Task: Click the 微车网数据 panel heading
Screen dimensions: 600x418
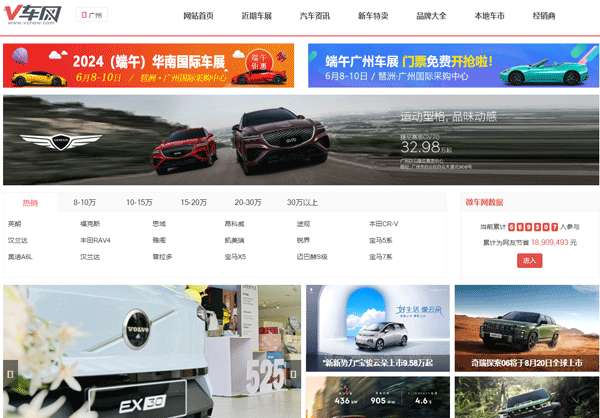Action: 484,202
